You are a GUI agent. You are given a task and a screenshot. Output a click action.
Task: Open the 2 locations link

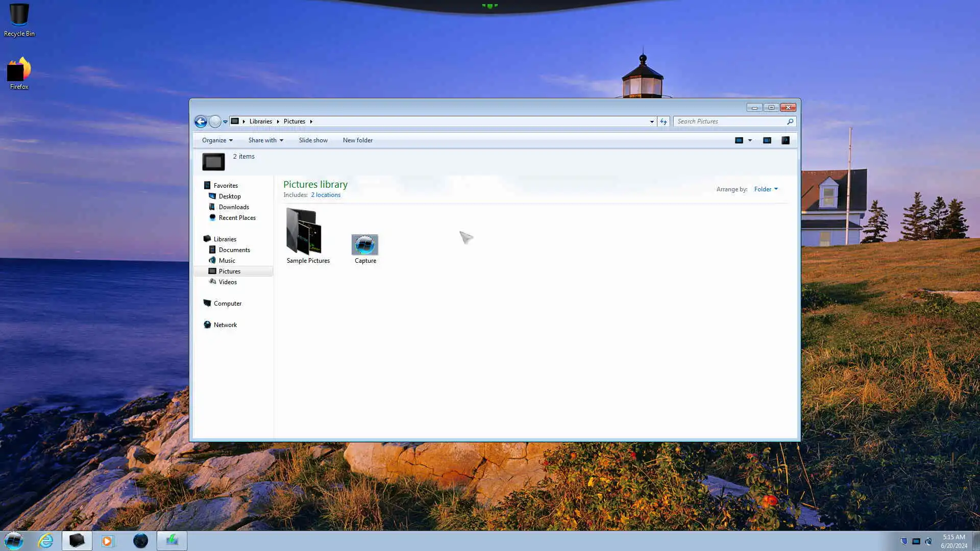(x=325, y=195)
